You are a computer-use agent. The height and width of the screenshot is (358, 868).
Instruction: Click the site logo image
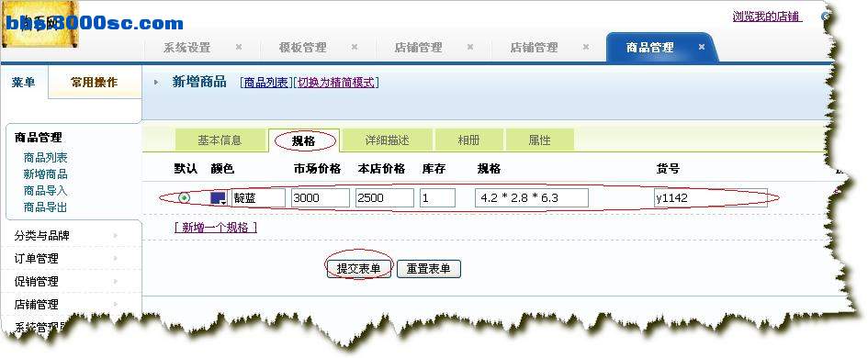point(39,25)
